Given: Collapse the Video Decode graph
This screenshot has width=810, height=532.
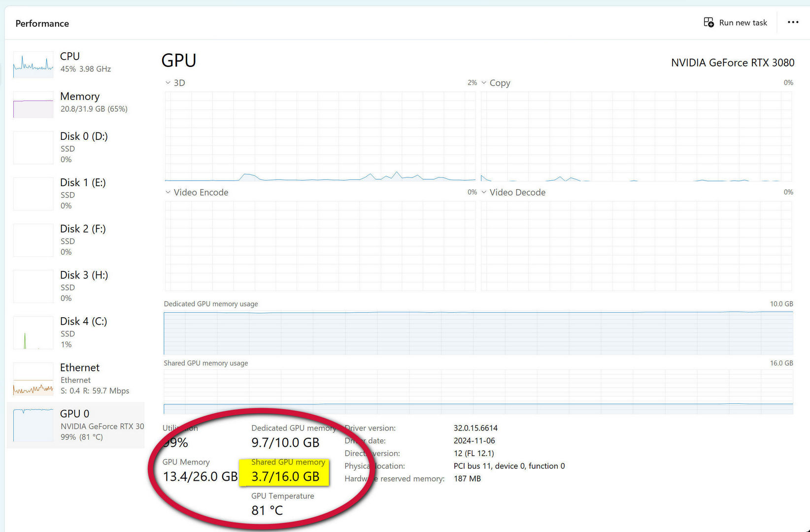Looking at the screenshot, I should click(484, 192).
